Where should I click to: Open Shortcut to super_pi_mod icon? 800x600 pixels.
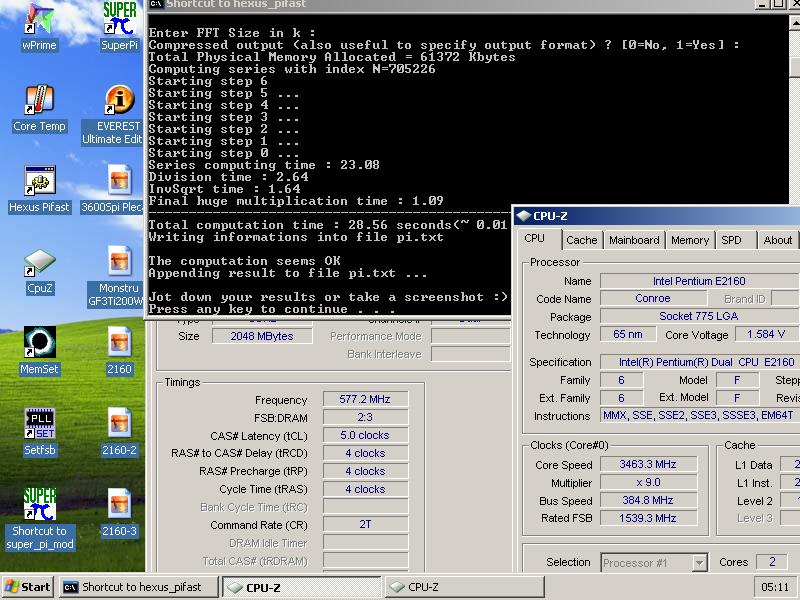click(x=39, y=519)
